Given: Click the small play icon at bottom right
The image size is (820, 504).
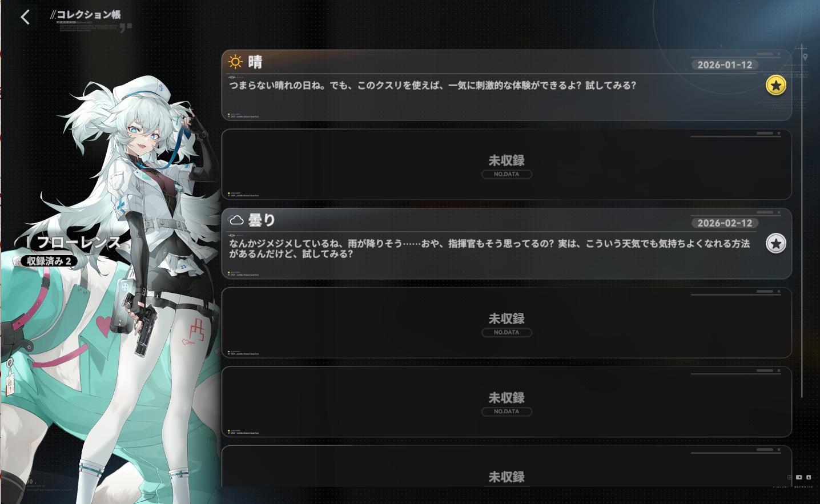Looking at the screenshot, I should tap(799, 477).
